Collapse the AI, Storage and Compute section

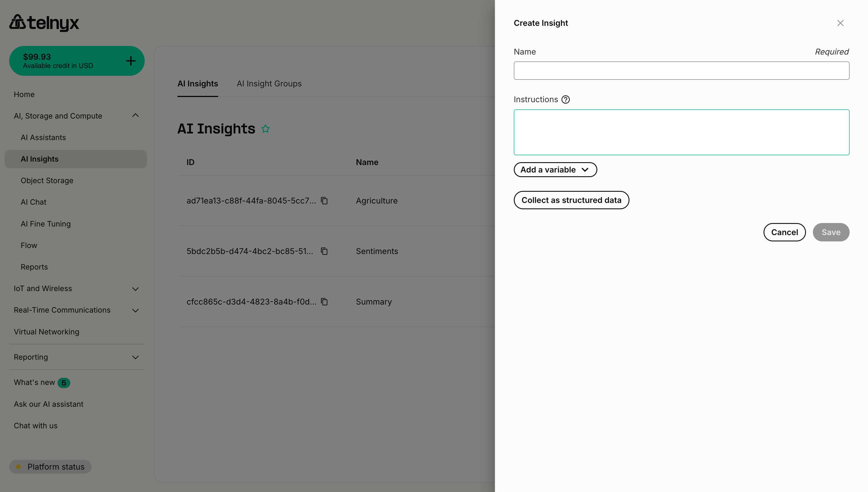[135, 115]
